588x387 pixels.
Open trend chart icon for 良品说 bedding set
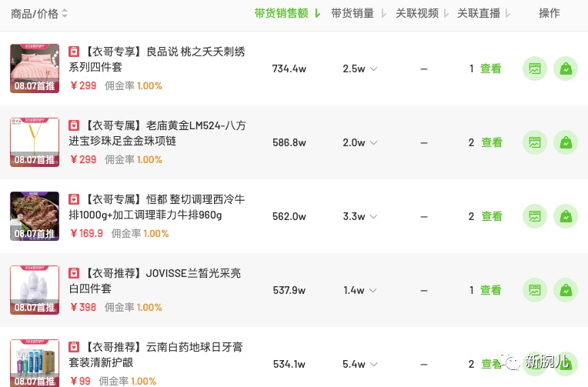pyautogui.click(x=535, y=68)
